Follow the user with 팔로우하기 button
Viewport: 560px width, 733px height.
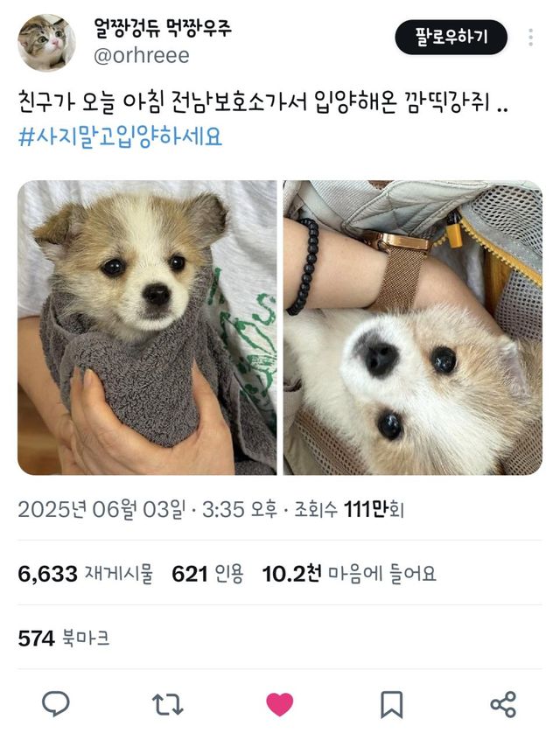tap(451, 37)
